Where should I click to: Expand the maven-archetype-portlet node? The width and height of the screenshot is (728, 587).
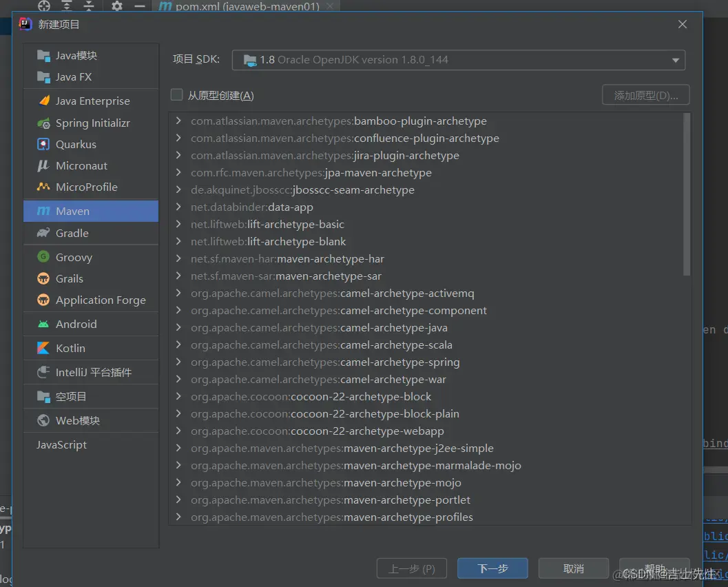178,500
